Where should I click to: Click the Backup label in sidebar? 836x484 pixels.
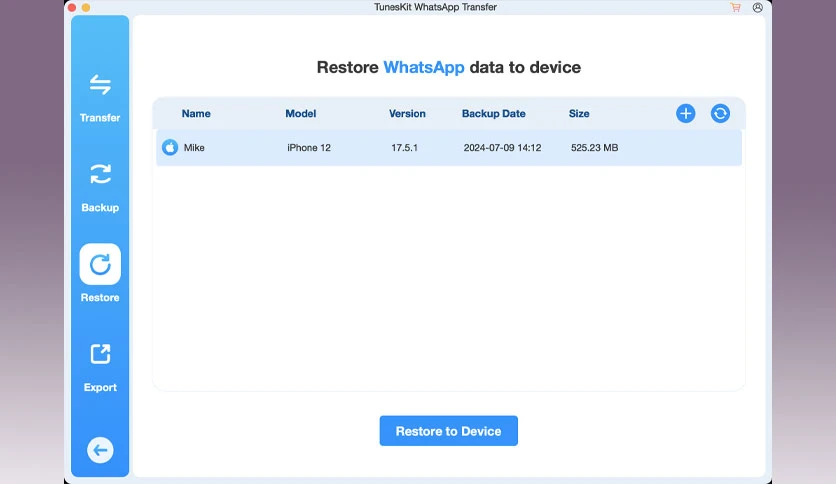100,208
